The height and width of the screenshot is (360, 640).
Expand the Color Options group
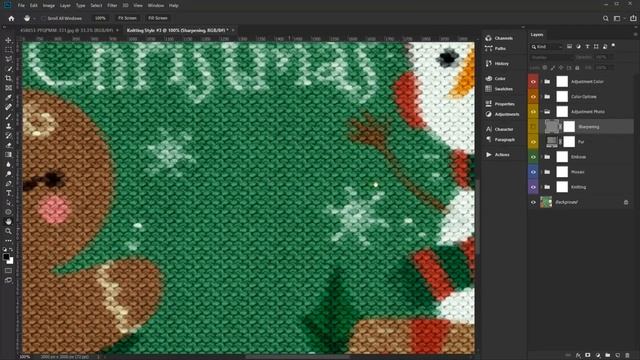point(542,97)
